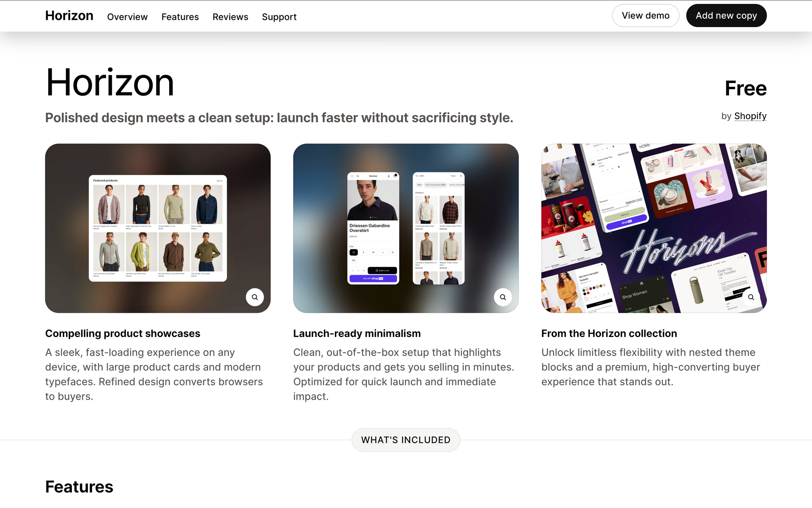Screen dimensions: 812x508
Task: Open the Driessen Gabardine Overshirt mobile preview
Action: [406, 228]
